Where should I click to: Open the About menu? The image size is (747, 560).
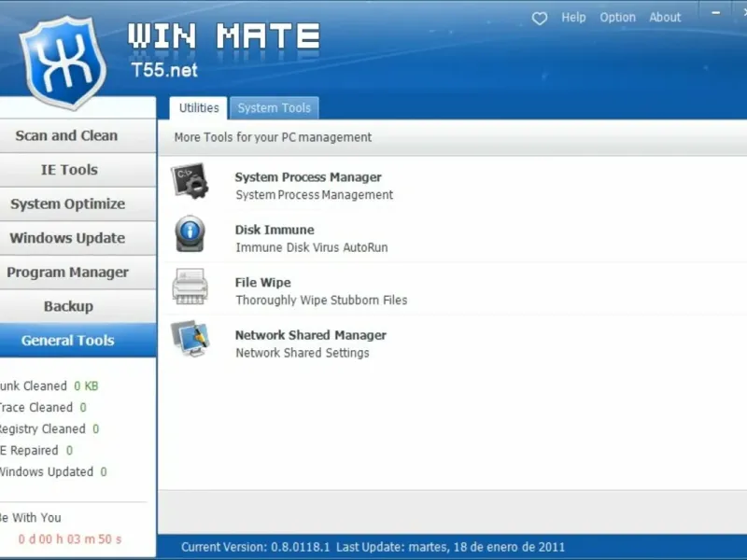tap(665, 18)
